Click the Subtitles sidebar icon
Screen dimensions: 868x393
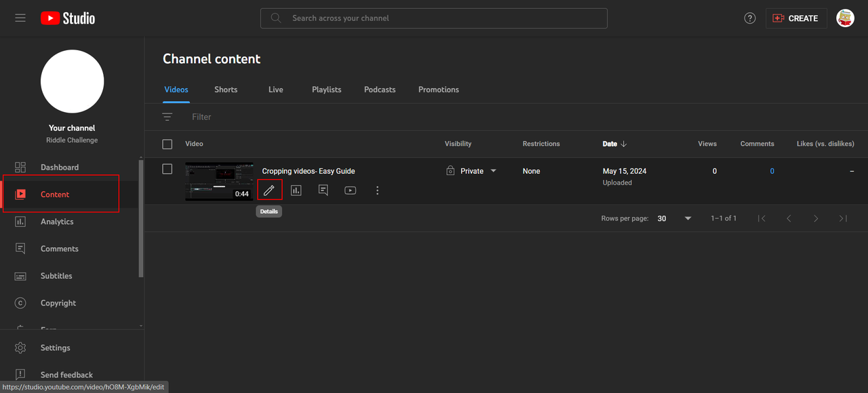tap(20, 276)
